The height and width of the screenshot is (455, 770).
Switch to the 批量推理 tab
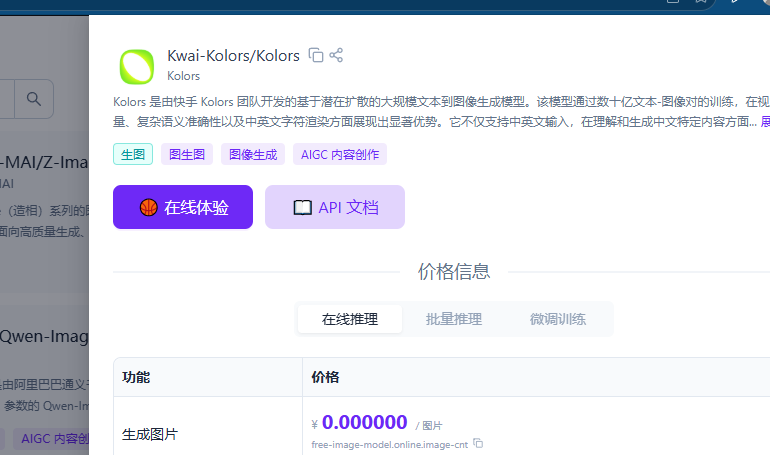point(454,319)
